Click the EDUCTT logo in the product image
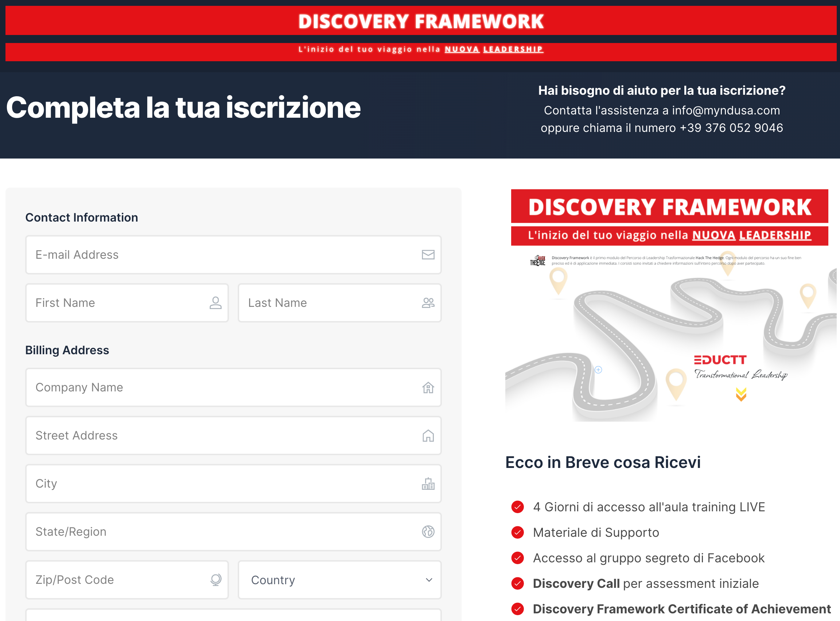Screen dimensions: 840x621 (720, 360)
